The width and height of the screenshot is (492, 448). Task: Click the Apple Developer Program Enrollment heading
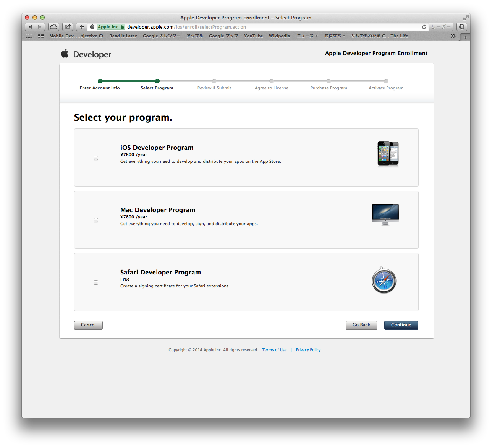(376, 53)
